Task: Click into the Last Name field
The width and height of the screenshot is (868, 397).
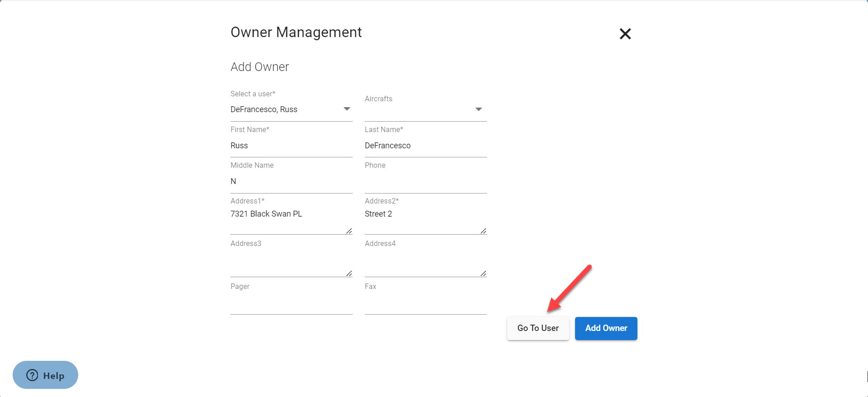Action: click(425, 146)
